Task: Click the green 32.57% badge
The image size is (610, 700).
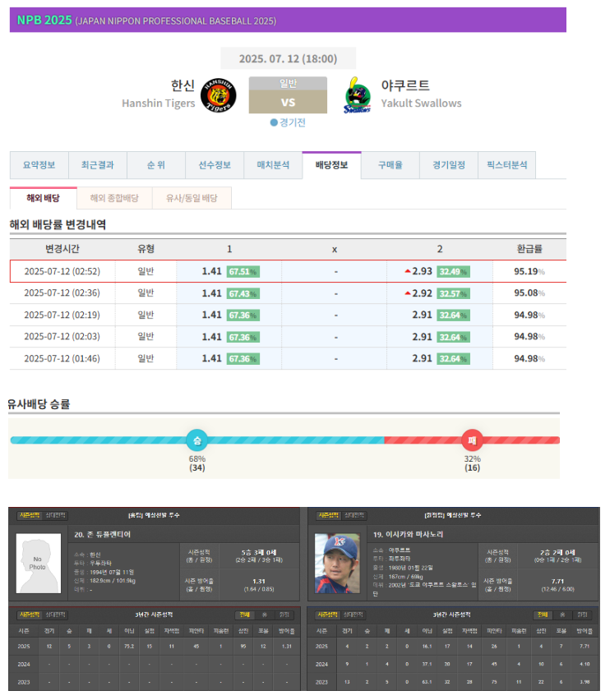Action: pyautogui.click(x=453, y=293)
